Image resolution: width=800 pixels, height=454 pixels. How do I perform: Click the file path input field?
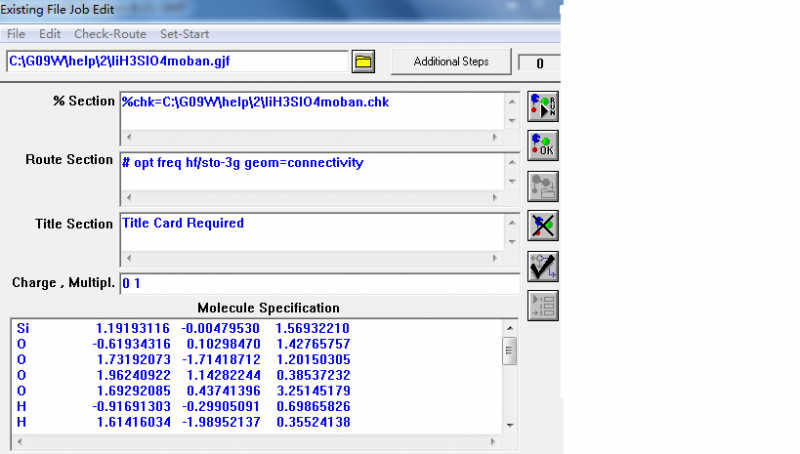[x=178, y=61]
